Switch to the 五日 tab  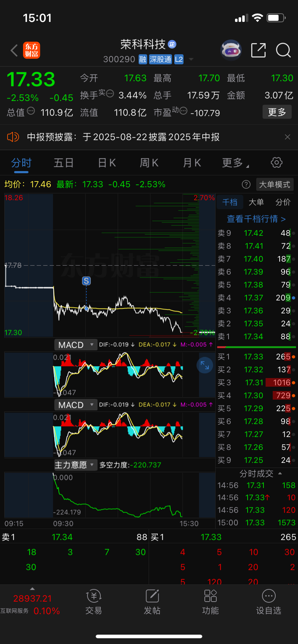tap(64, 163)
